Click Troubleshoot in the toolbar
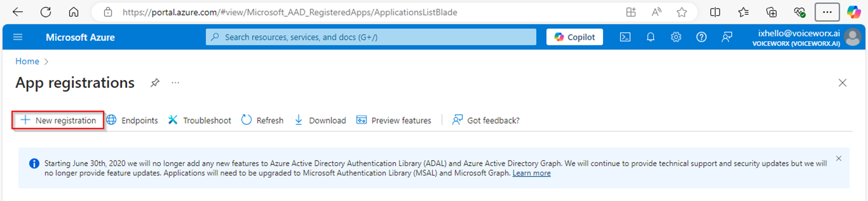The width and height of the screenshot is (868, 201). [200, 120]
